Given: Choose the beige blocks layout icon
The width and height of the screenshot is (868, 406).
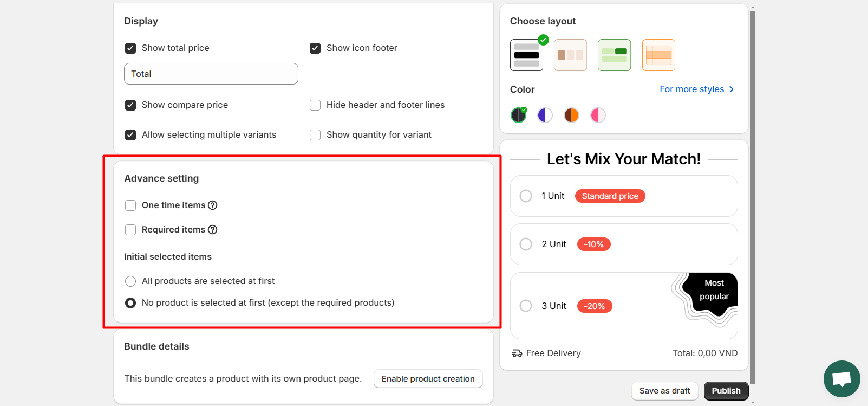Looking at the screenshot, I should (570, 55).
